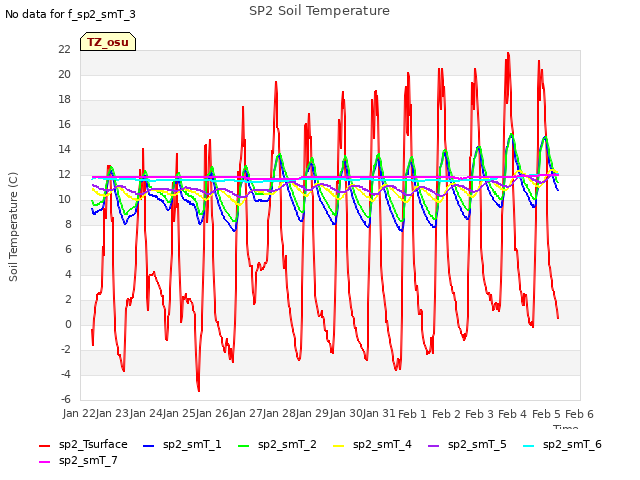Select the sp2_smT_5 legend label
640x480 pixels.
pos(477,444)
